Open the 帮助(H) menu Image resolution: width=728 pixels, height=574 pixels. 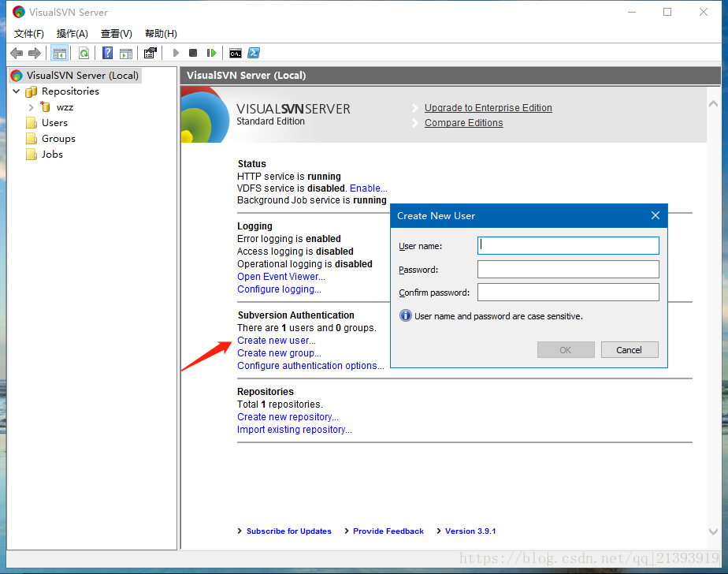pyautogui.click(x=161, y=34)
